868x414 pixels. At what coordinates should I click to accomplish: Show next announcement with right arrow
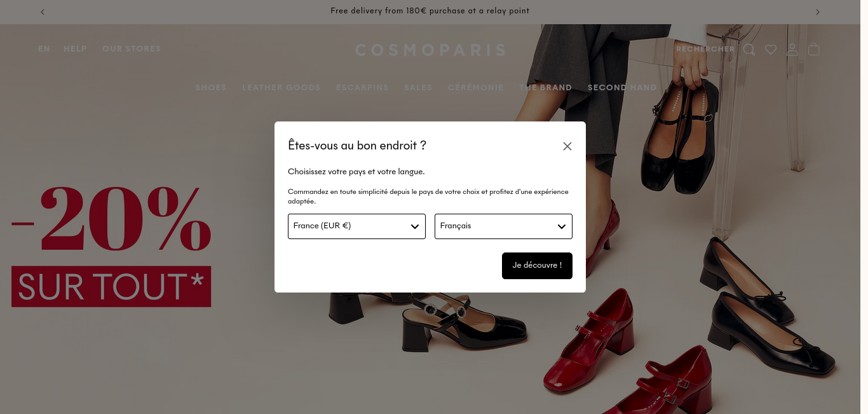[818, 11]
